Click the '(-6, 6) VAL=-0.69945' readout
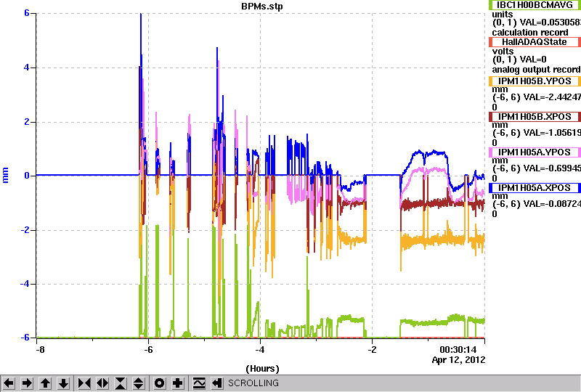The image size is (581, 392). pyautogui.click(x=537, y=168)
